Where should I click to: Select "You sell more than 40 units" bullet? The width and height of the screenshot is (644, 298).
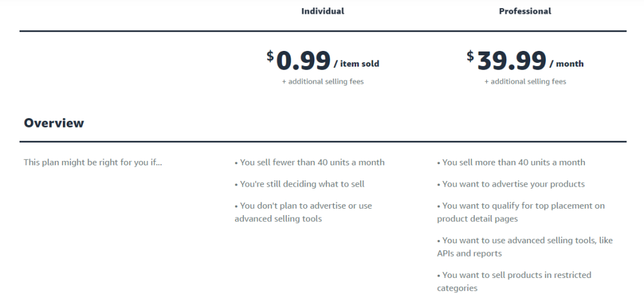tap(511, 162)
